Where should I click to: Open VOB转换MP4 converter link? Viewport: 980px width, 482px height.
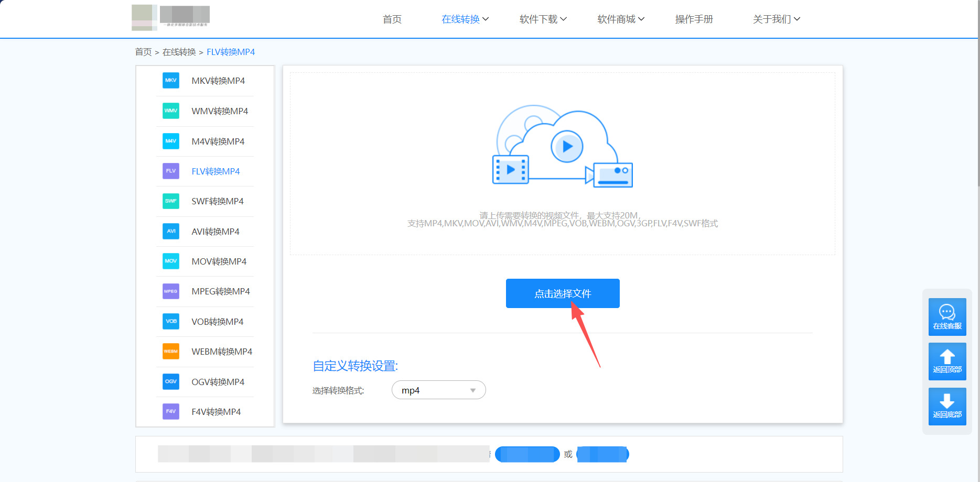pyautogui.click(x=218, y=322)
